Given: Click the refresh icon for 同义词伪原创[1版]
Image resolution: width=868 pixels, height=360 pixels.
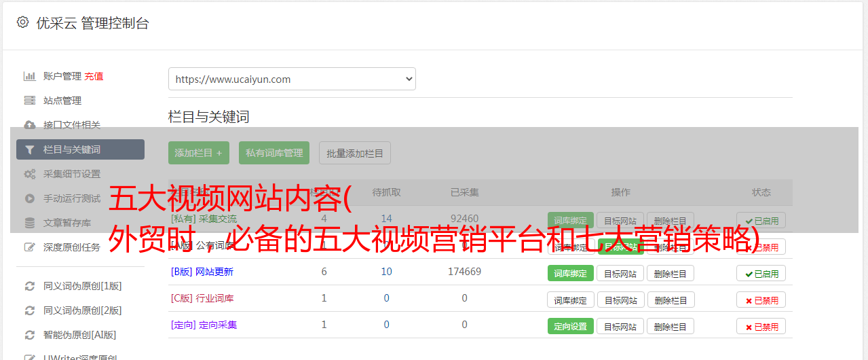Looking at the screenshot, I should [29, 286].
